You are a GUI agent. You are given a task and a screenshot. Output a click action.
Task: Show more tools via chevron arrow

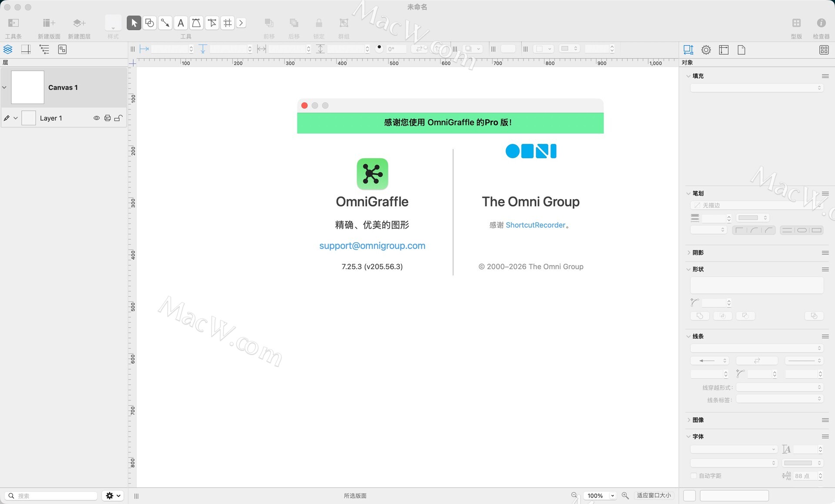click(241, 23)
